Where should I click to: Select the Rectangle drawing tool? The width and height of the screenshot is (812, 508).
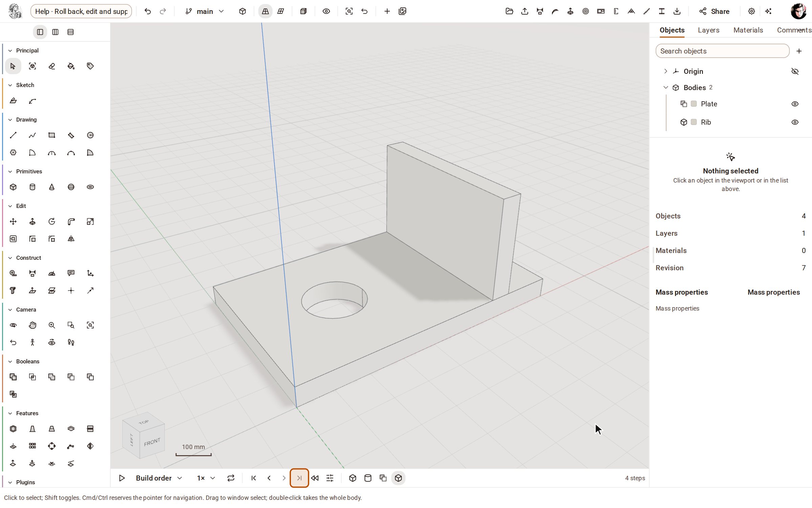click(52, 135)
